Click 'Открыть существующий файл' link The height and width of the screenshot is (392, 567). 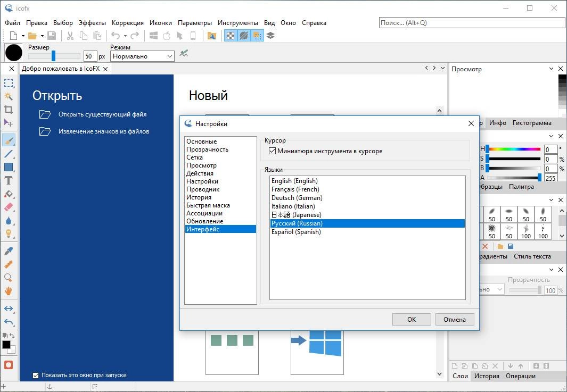click(x=102, y=114)
